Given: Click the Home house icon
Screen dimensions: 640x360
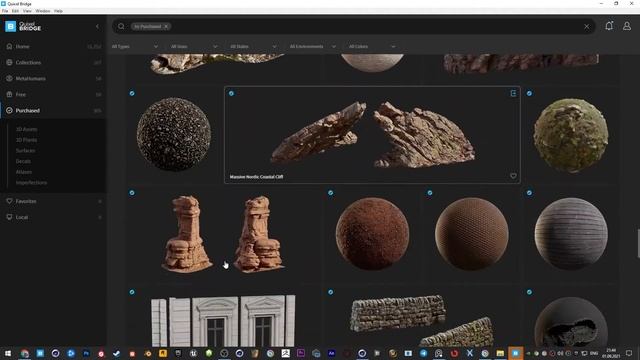Looking at the screenshot, I should 9,47.
